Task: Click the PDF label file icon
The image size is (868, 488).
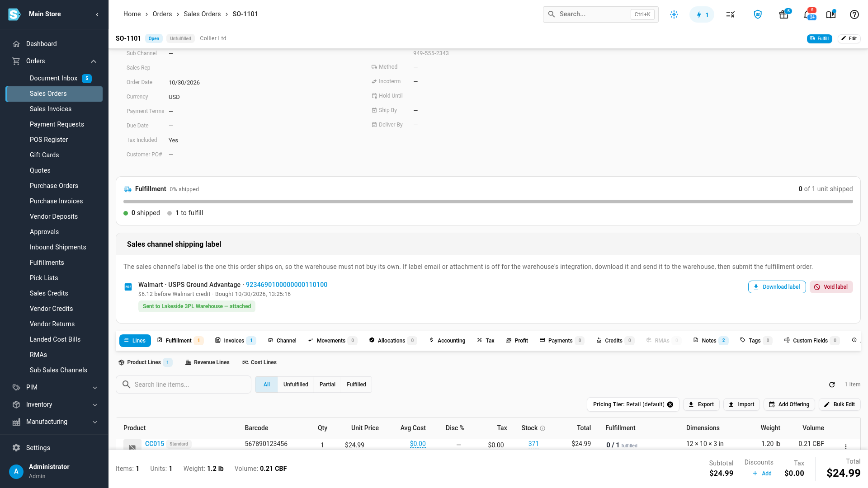Action: tap(128, 287)
